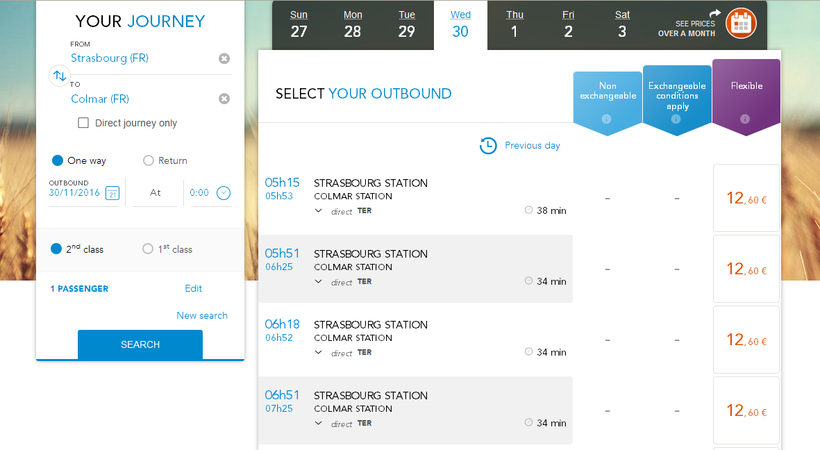
Task: Go to the Previous day link
Action: coord(520,146)
